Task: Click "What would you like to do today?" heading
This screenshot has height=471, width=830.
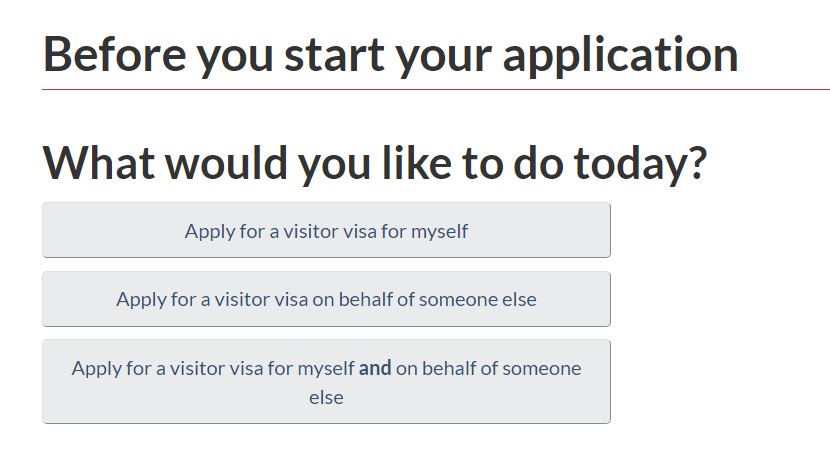Action: [x=375, y=163]
